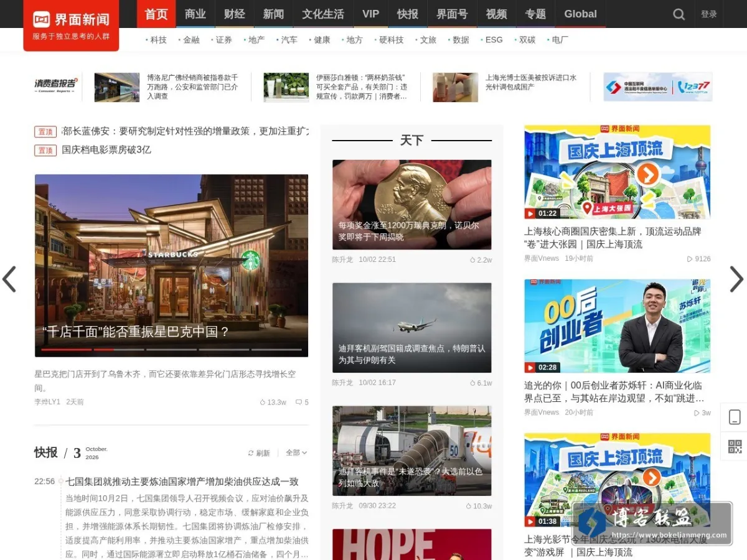Click the 天下 section heading
Screen dimensions: 747x560
411,141
